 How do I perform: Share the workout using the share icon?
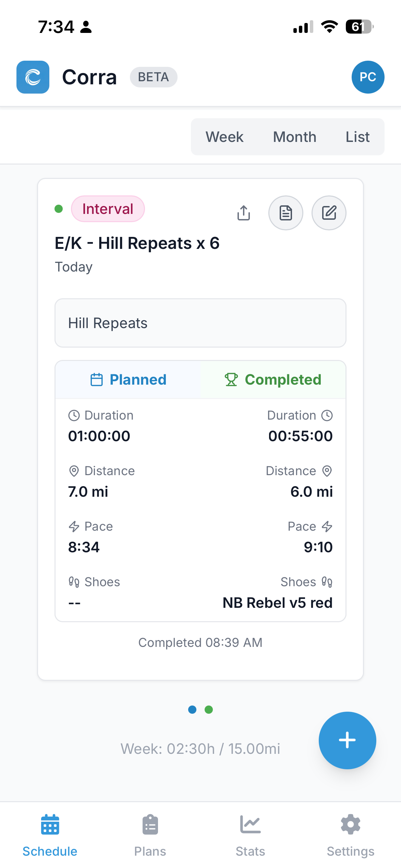(x=243, y=213)
